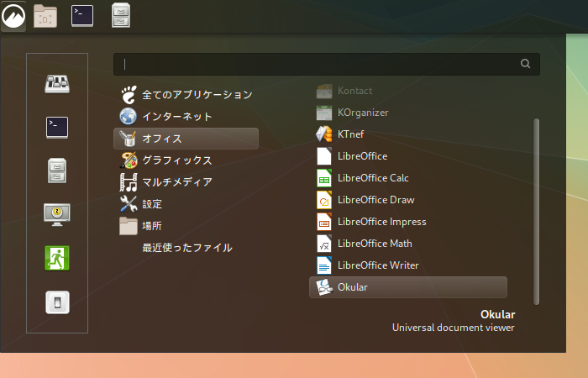Click the lock screen monitor icon

click(x=57, y=214)
